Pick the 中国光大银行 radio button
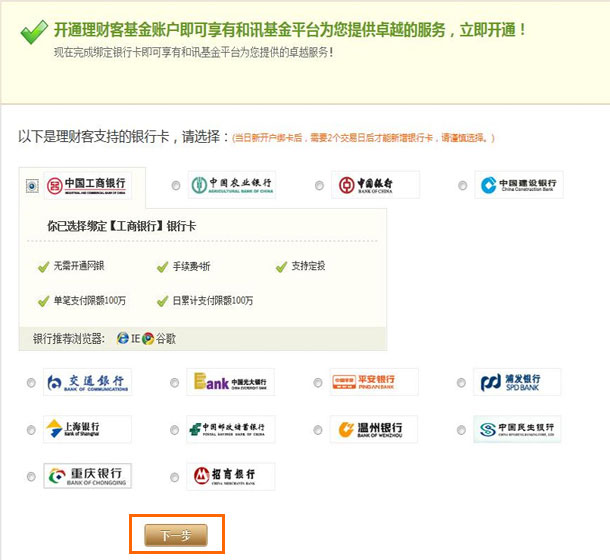 [x=174, y=383]
